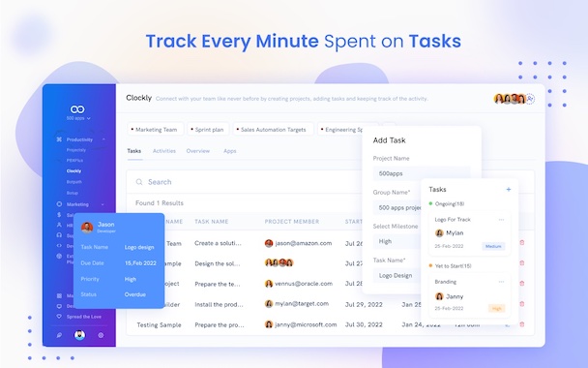Click the grid icon in lower sidebar

pyautogui.click(x=59, y=296)
